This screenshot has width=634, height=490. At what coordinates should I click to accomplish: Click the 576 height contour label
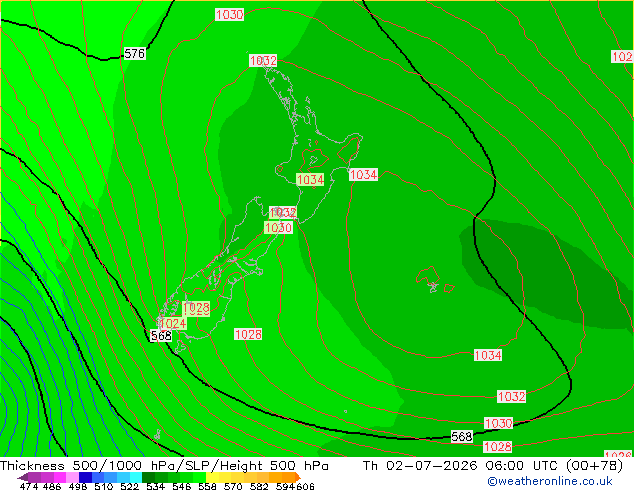(135, 54)
